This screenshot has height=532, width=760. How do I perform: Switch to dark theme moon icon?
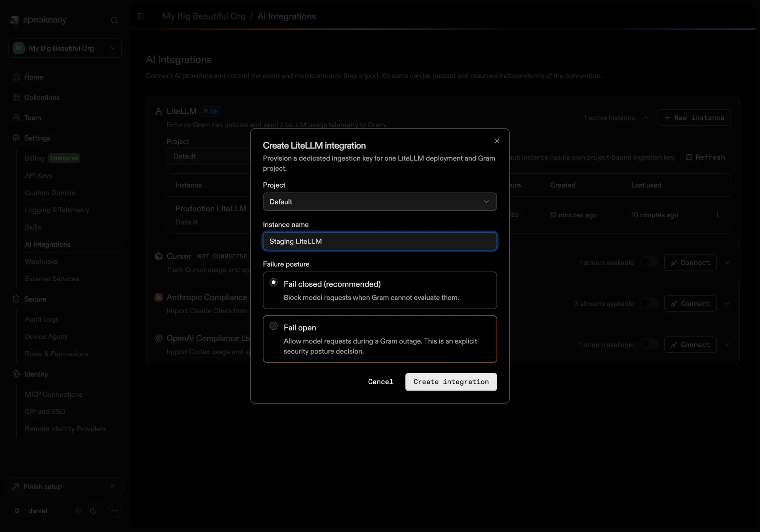(93, 511)
